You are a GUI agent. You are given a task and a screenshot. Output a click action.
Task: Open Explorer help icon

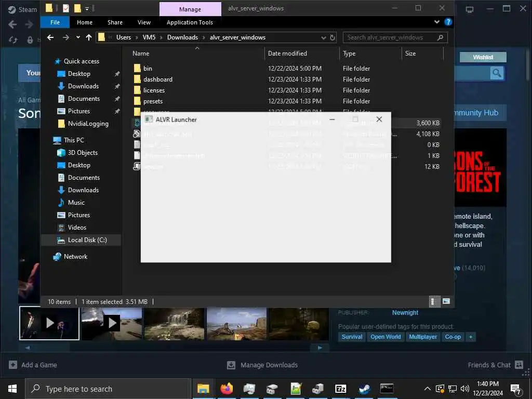coord(448,22)
